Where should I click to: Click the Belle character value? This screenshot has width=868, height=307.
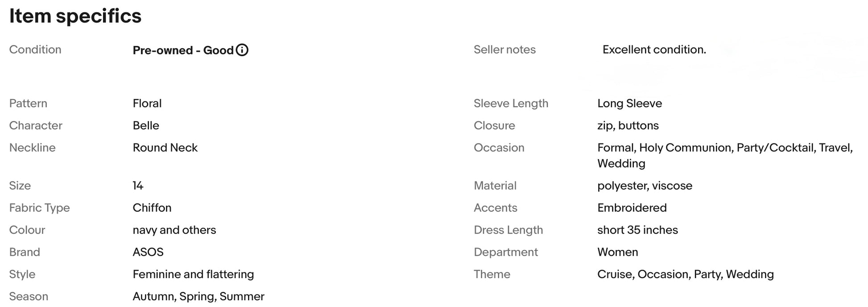[146, 126]
